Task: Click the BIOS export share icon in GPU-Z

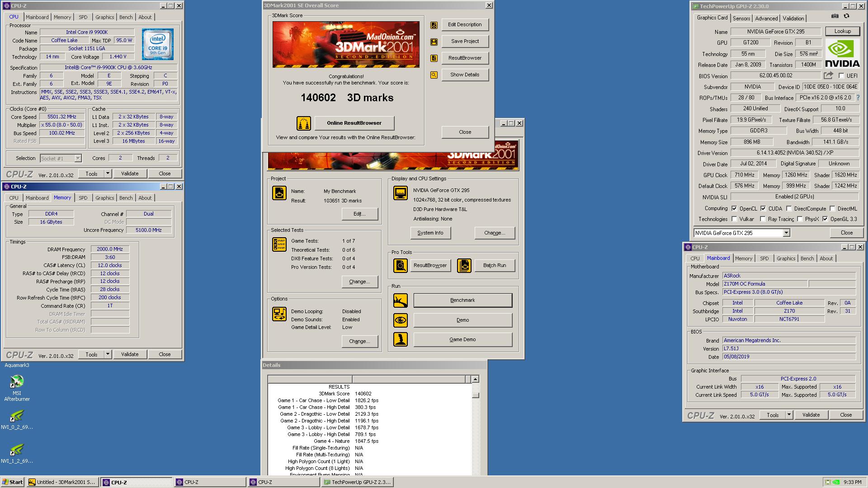Action: point(828,75)
